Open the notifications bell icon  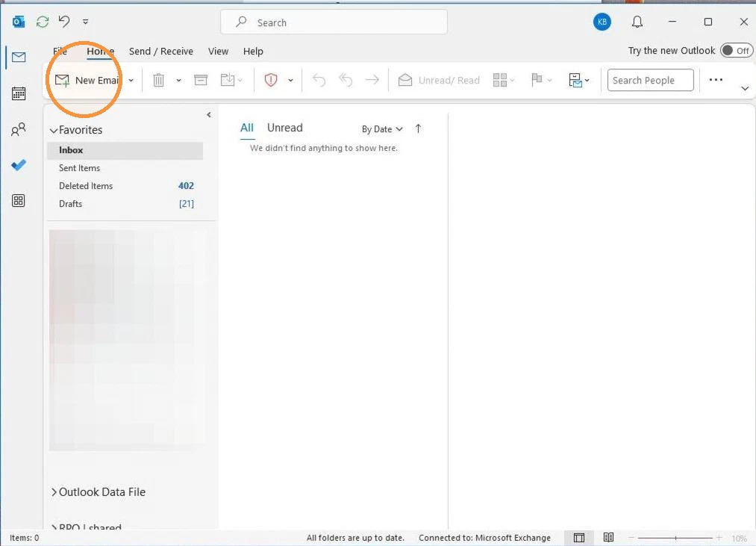[637, 22]
